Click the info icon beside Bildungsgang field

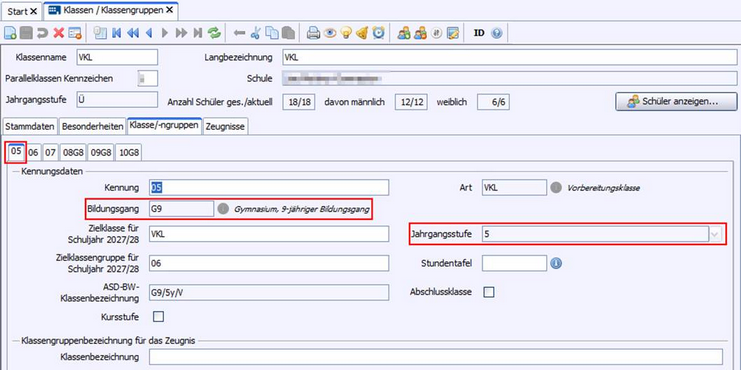pos(223,209)
